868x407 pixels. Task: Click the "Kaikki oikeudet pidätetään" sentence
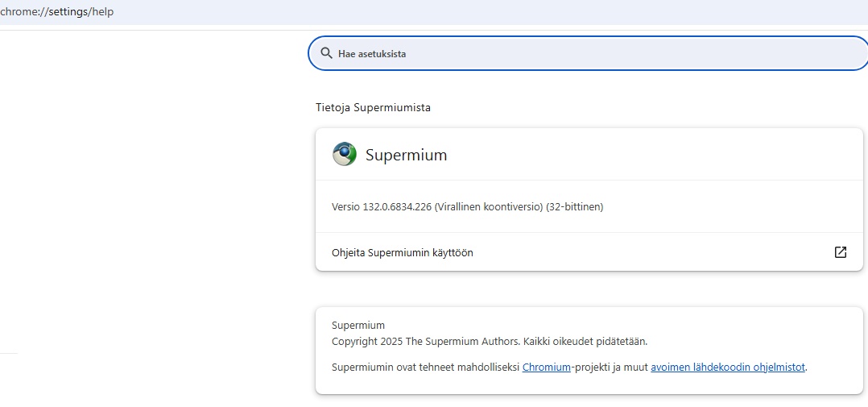tap(585, 342)
